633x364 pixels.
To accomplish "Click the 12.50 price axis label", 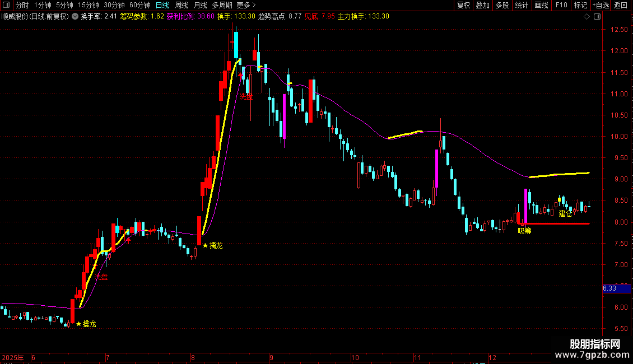I will point(619,30).
